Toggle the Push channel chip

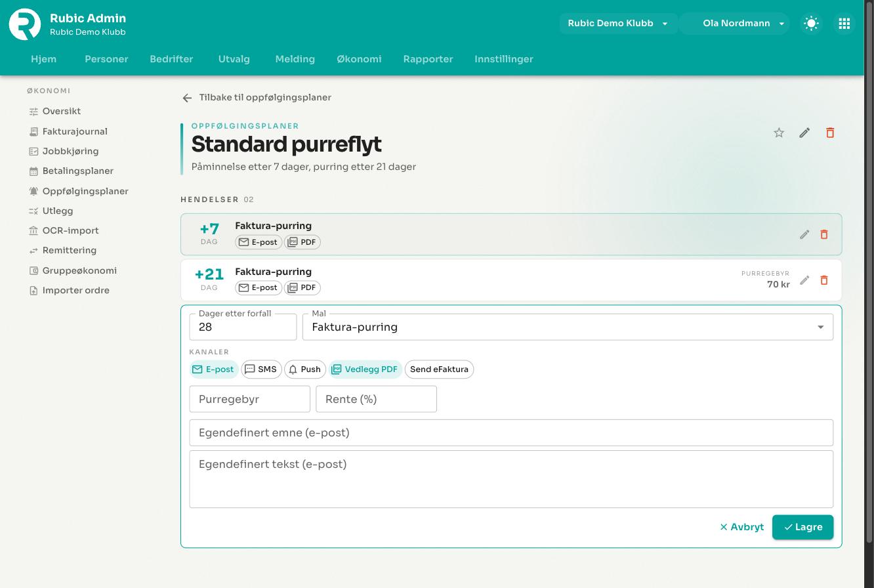click(305, 369)
